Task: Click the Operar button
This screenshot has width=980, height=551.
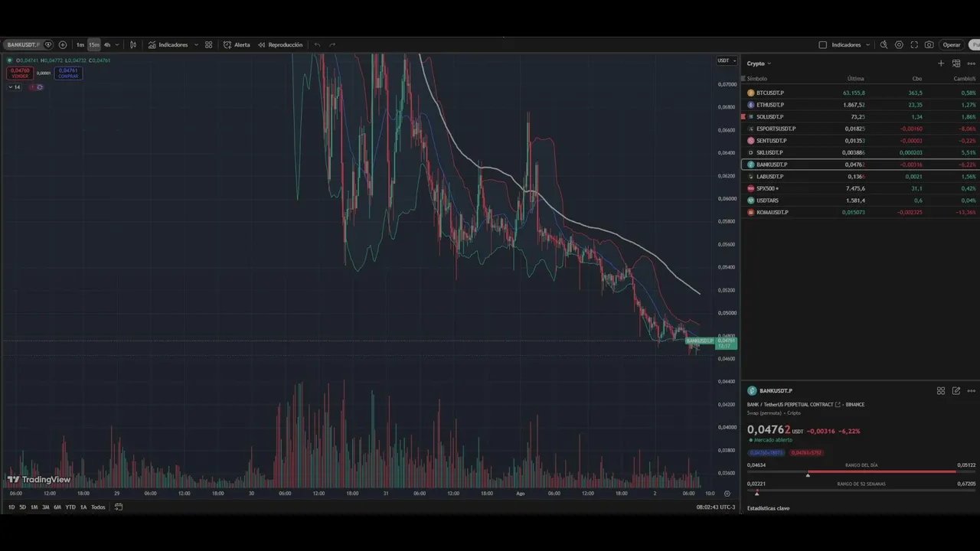Action: point(952,45)
